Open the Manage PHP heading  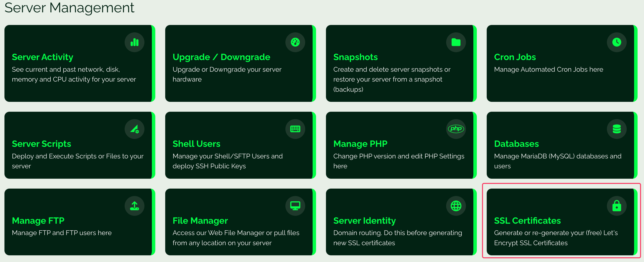360,144
